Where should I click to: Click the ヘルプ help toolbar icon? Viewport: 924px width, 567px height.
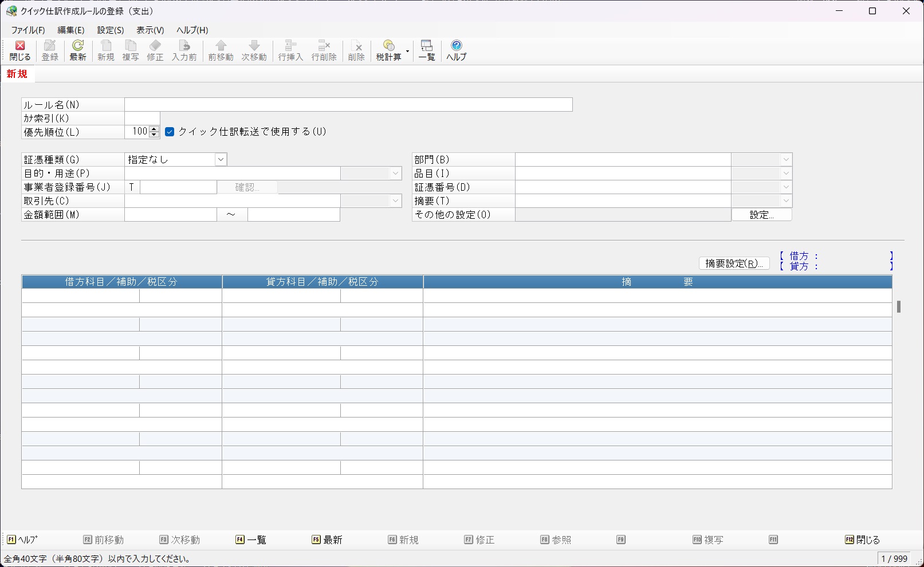(x=457, y=50)
